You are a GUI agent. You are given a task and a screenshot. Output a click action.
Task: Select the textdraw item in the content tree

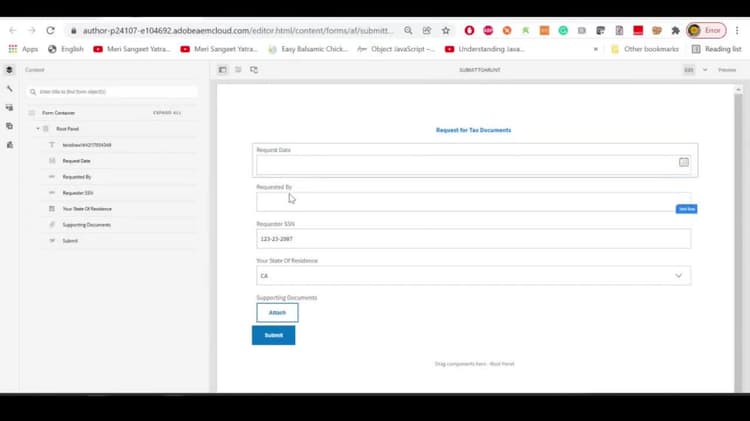87,145
